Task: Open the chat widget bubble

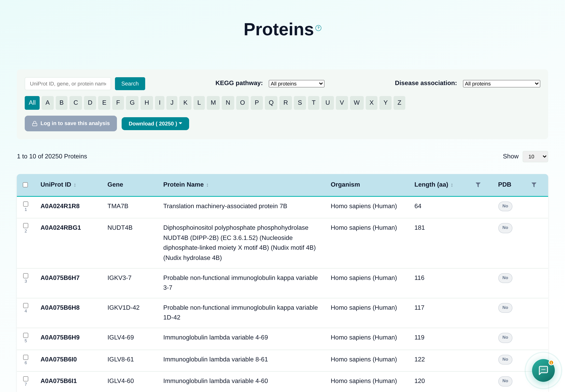Action: [x=543, y=370]
